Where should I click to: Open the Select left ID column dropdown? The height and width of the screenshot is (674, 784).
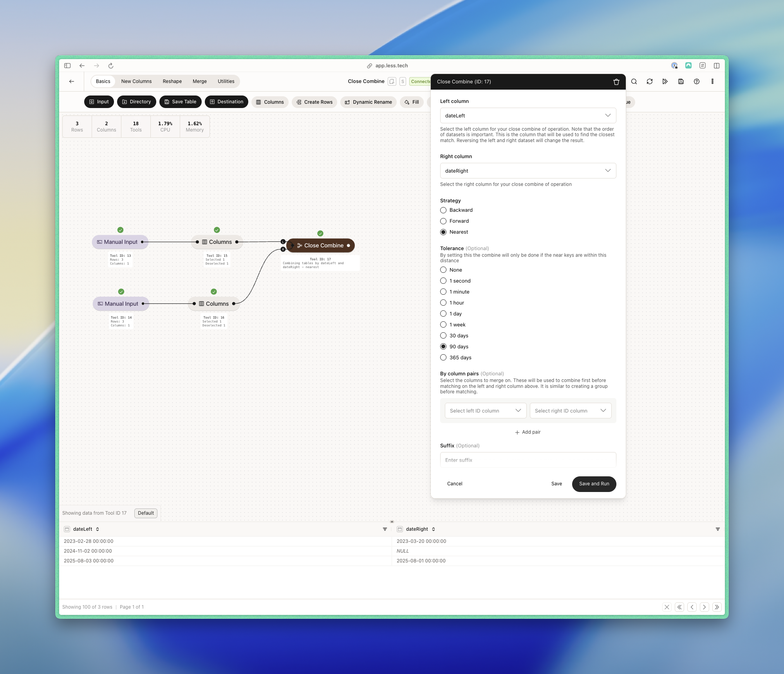(485, 411)
